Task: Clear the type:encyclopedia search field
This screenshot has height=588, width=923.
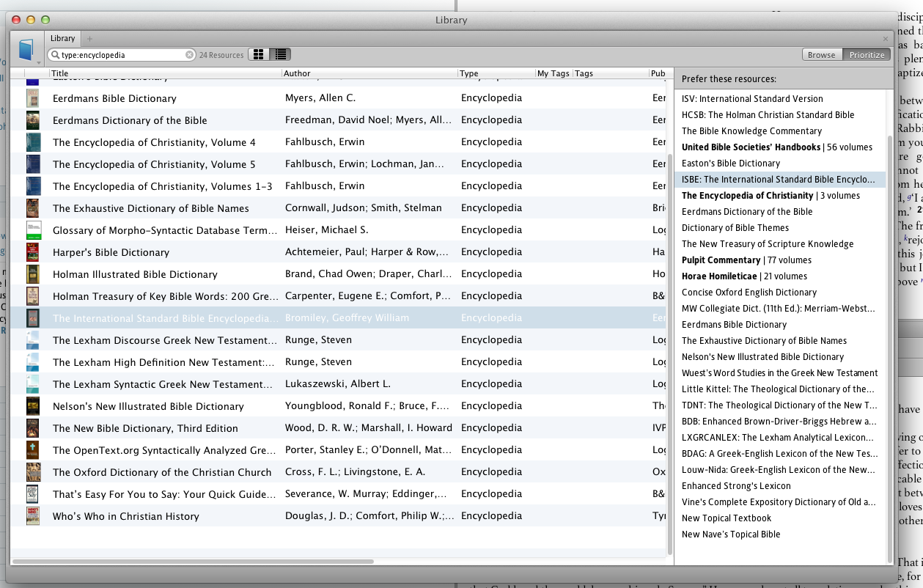Action: tap(189, 55)
